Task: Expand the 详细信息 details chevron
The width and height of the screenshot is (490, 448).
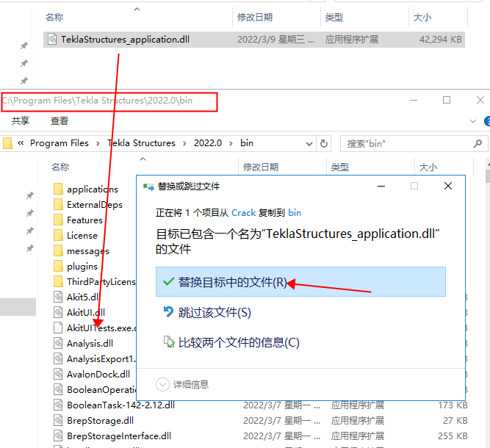Action: (x=162, y=384)
